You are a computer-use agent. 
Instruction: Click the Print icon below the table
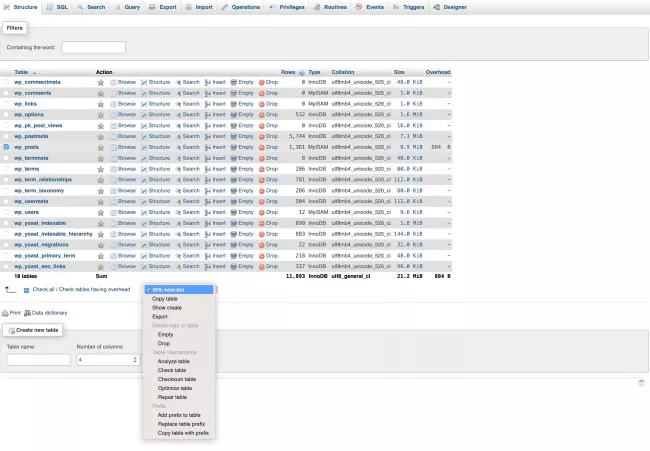6,313
